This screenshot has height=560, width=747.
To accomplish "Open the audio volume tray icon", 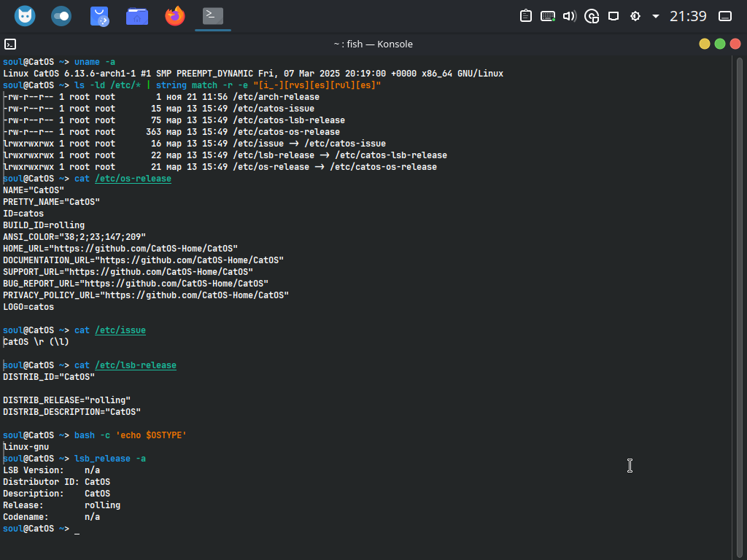I will click(570, 16).
